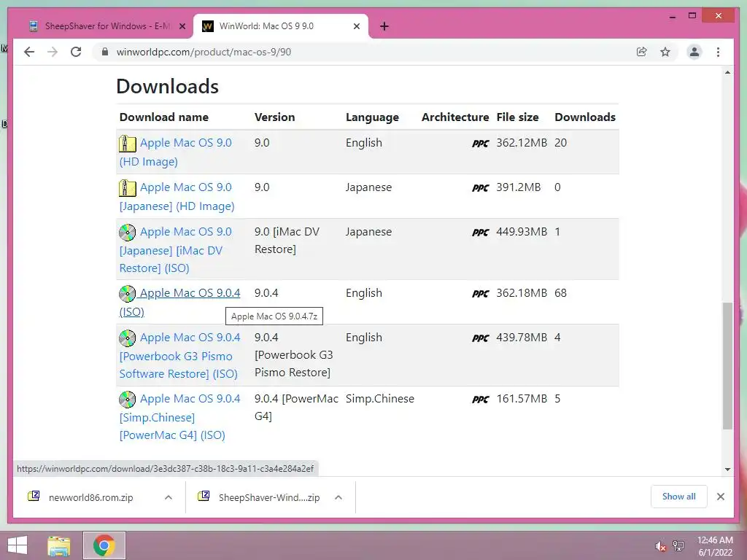Share this page icon in address bar
This screenshot has height=560, width=747.
pyautogui.click(x=642, y=52)
